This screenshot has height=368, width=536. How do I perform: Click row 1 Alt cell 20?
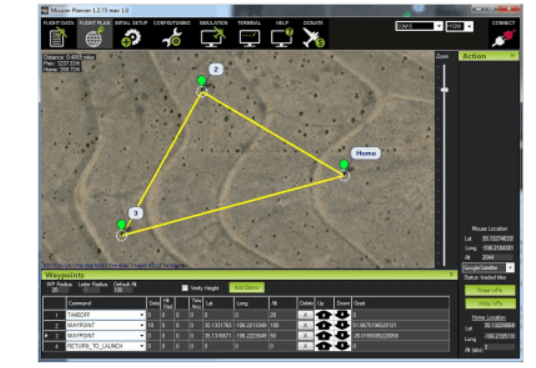[x=282, y=315]
